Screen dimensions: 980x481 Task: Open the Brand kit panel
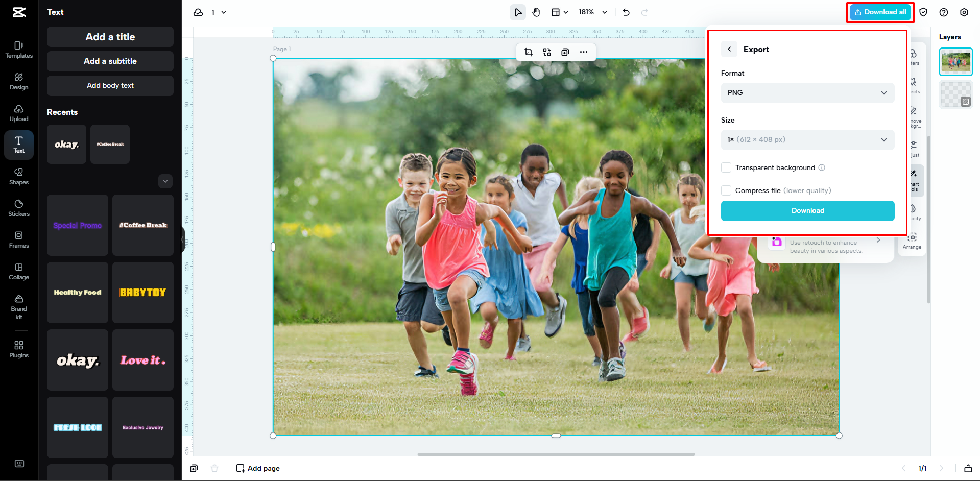(x=19, y=307)
